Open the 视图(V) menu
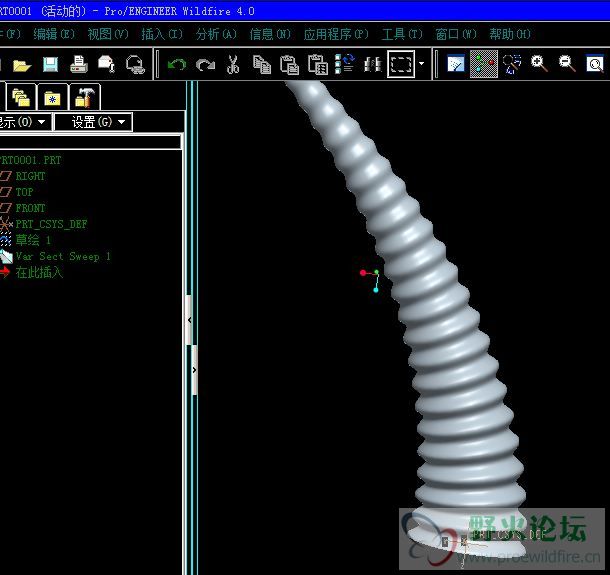 [x=108, y=34]
